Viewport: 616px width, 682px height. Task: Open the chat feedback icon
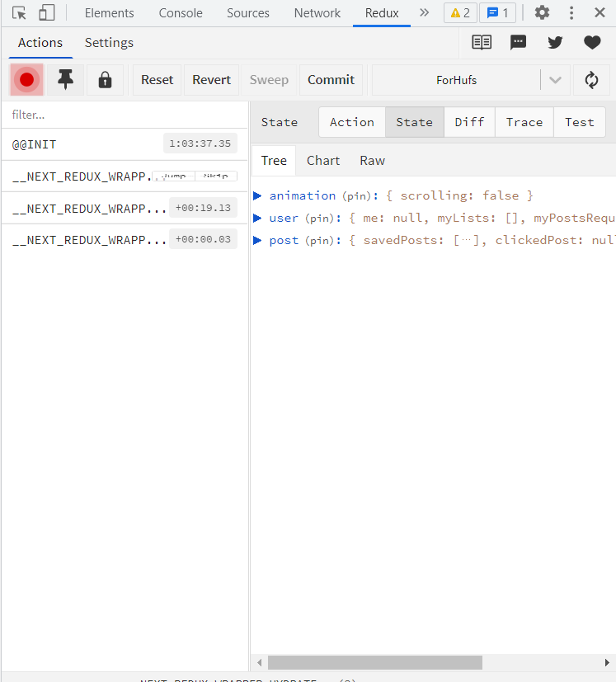click(518, 42)
